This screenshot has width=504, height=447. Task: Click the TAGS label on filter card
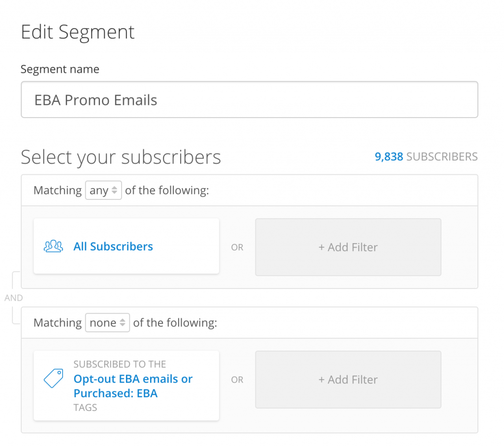(x=85, y=408)
